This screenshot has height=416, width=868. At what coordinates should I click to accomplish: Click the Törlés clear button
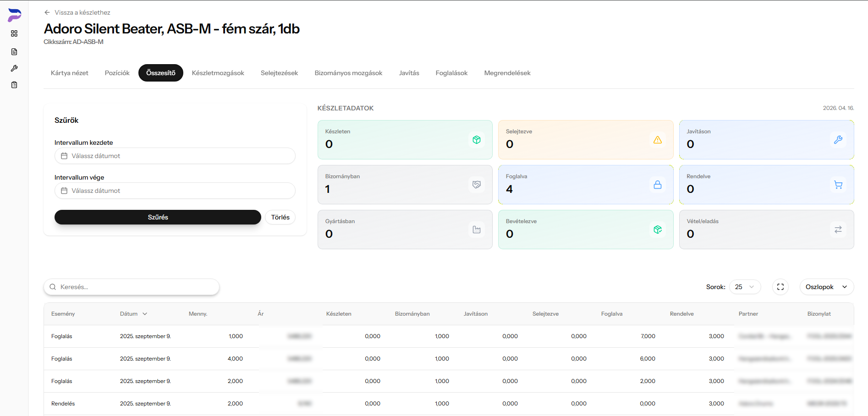point(280,217)
